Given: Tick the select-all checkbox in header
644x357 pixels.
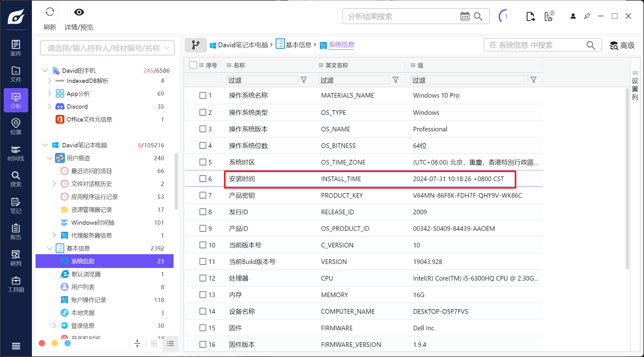Looking at the screenshot, I should (193, 65).
